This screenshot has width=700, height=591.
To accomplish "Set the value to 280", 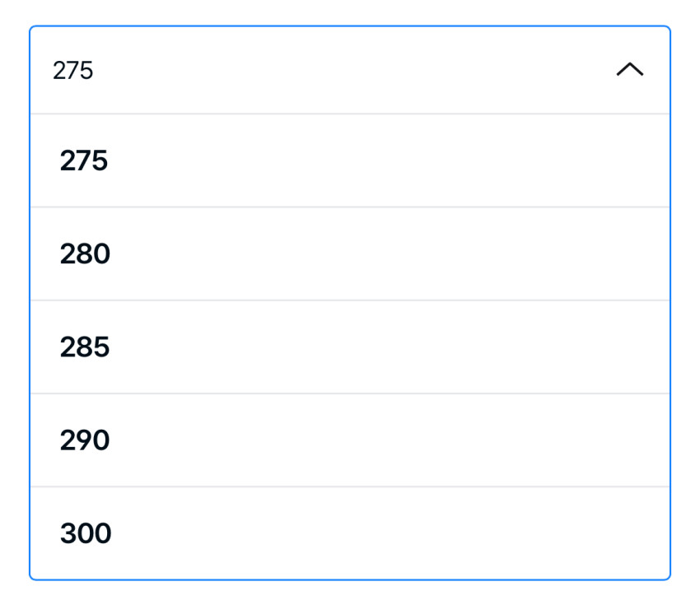I will pyautogui.click(x=85, y=254).
